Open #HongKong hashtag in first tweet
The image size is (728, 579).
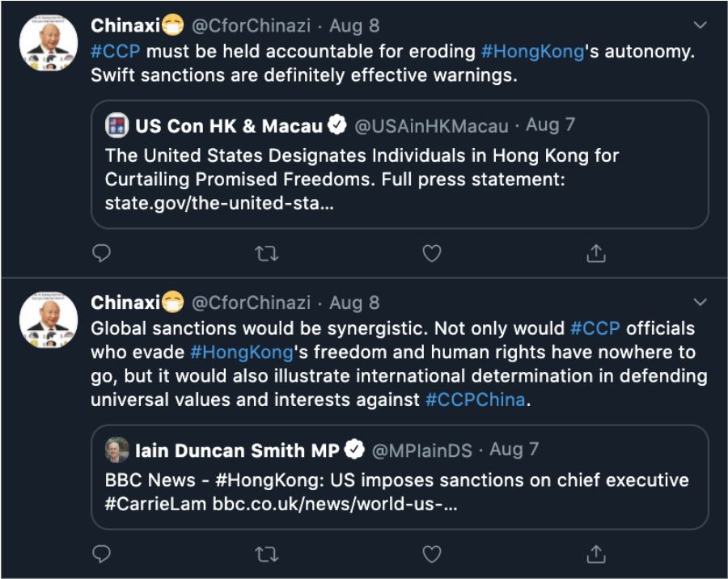(532, 51)
